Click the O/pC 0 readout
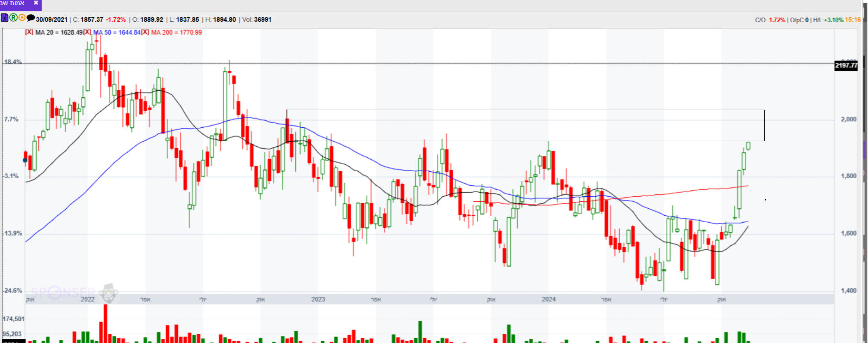 pos(799,20)
